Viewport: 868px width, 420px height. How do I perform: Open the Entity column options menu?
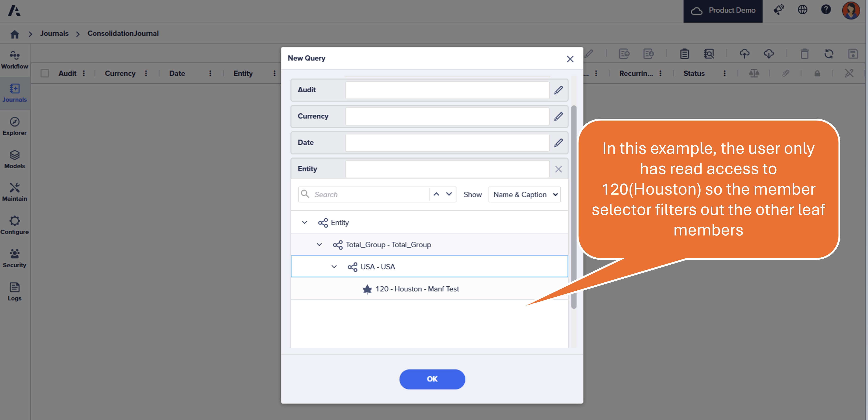[x=274, y=73]
